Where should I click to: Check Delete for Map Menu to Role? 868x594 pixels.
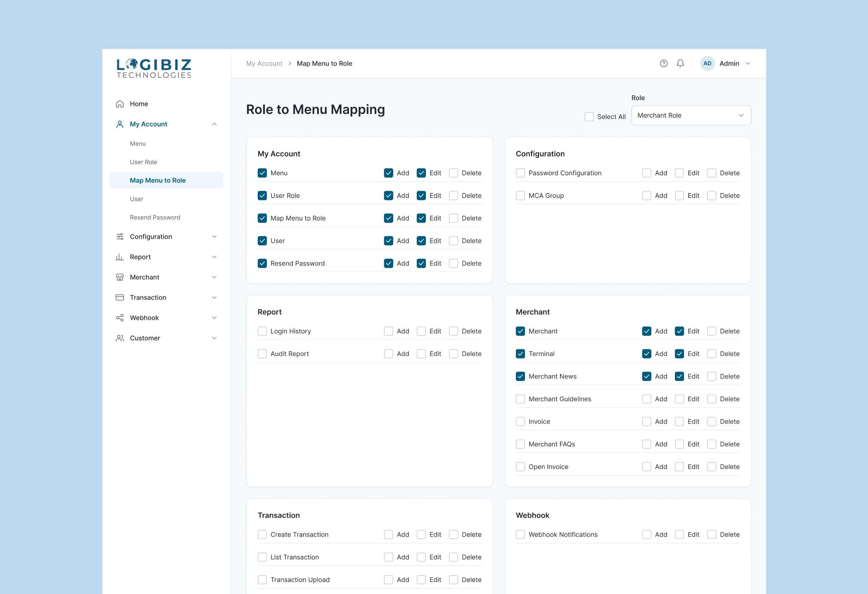coord(454,218)
